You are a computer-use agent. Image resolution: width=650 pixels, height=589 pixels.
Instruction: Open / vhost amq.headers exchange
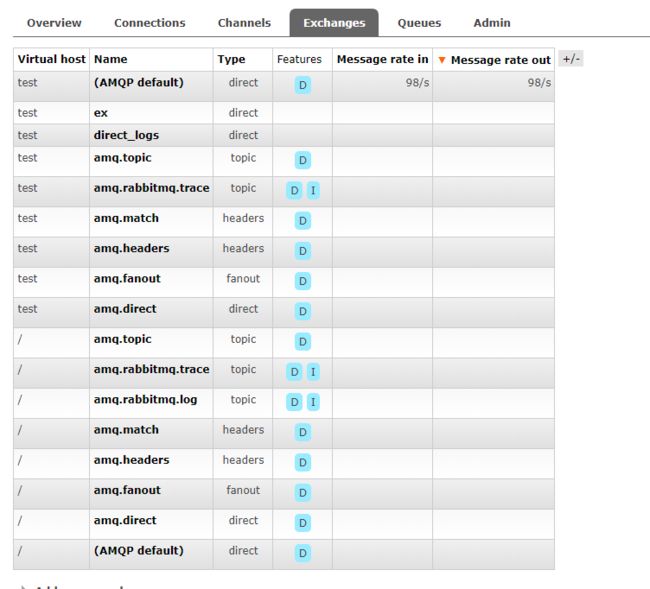click(132, 460)
